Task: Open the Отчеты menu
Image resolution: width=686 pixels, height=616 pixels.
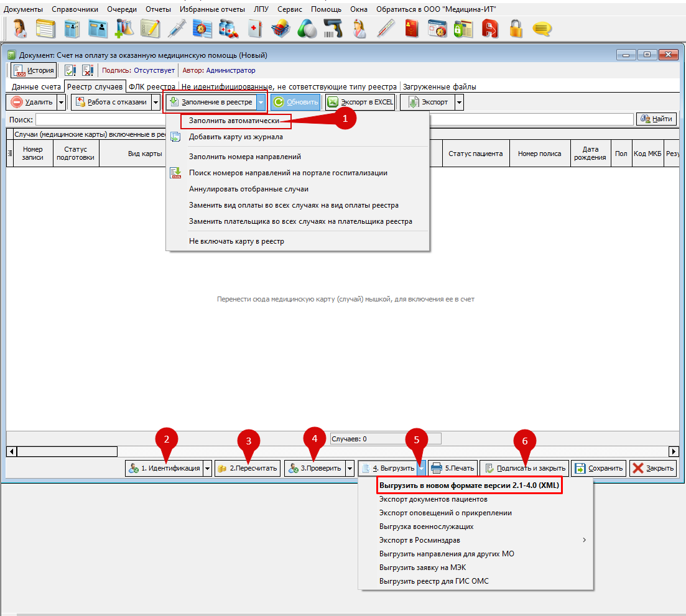Action: [x=158, y=9]
